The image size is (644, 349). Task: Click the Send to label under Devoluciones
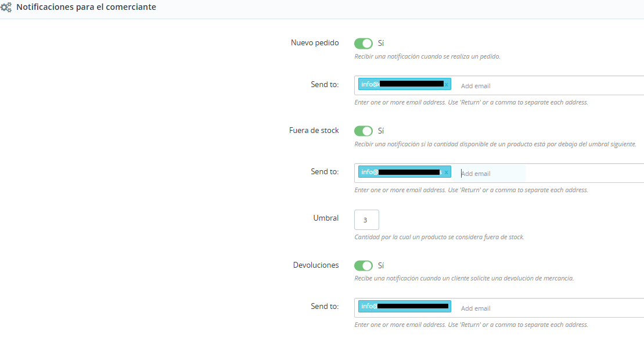pos(325,306)
